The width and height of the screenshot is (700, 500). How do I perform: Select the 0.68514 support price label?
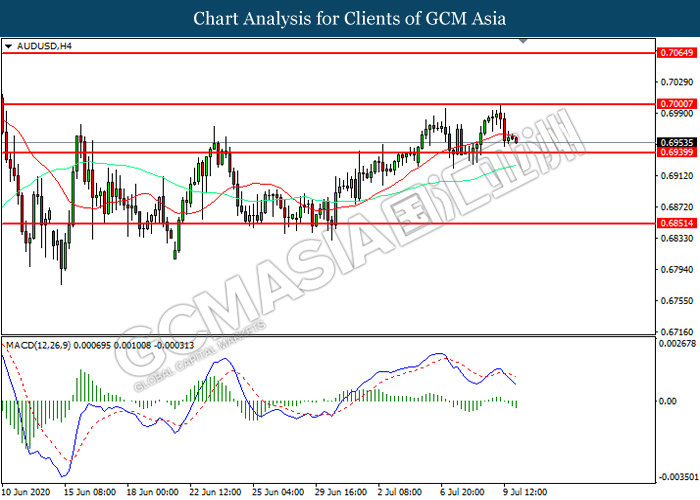click(x=677, y=223)
